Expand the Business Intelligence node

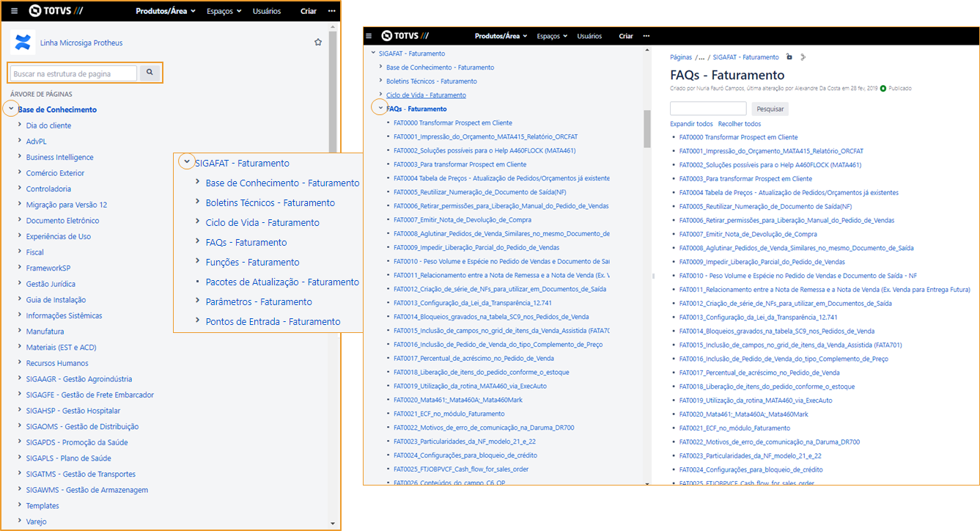point(20,157)
